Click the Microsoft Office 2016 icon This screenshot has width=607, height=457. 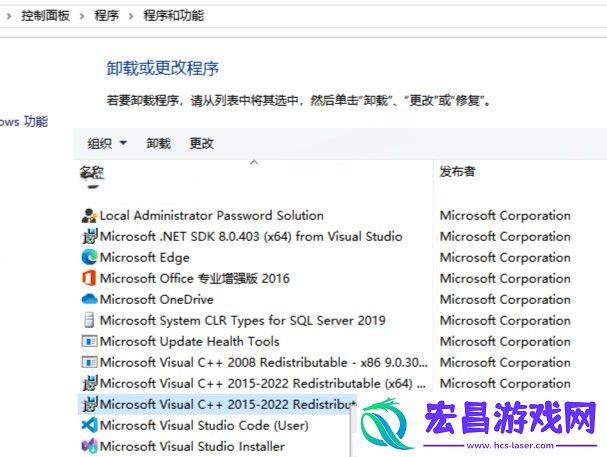coord(89,278)
